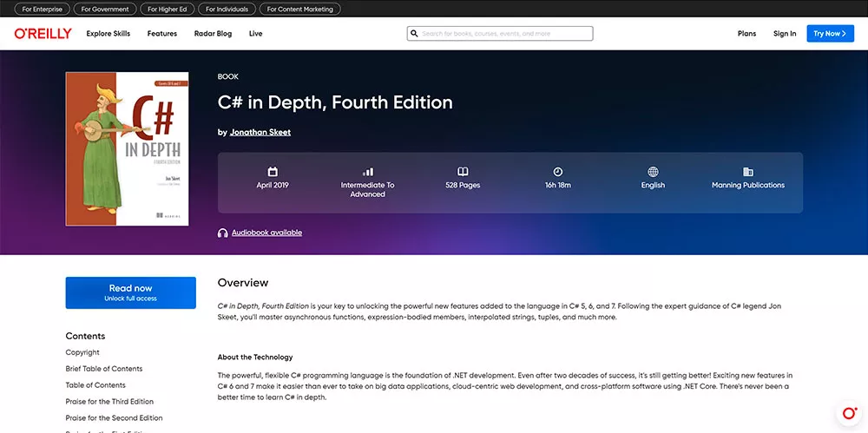Open Praise for the Third Edition

pos(109,402)
